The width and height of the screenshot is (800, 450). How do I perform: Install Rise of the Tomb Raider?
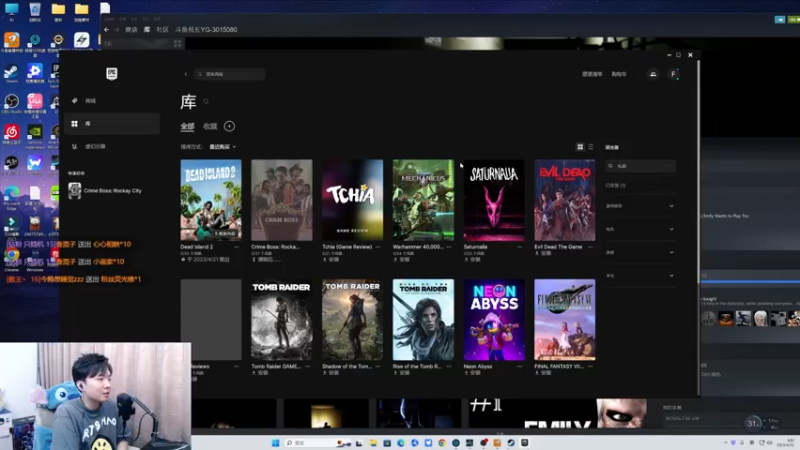(402, 373)
